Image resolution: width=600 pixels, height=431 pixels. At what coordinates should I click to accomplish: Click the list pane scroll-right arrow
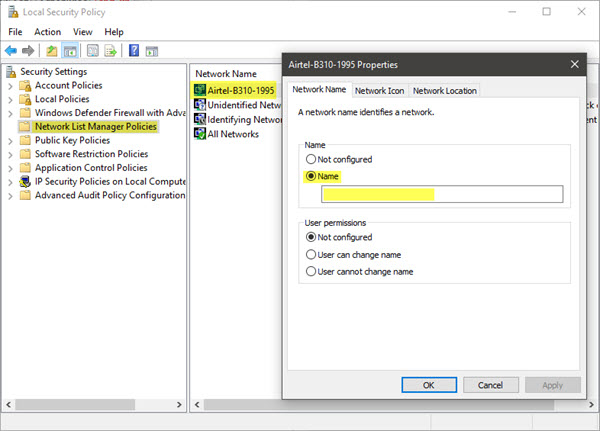tap(591, 405)
